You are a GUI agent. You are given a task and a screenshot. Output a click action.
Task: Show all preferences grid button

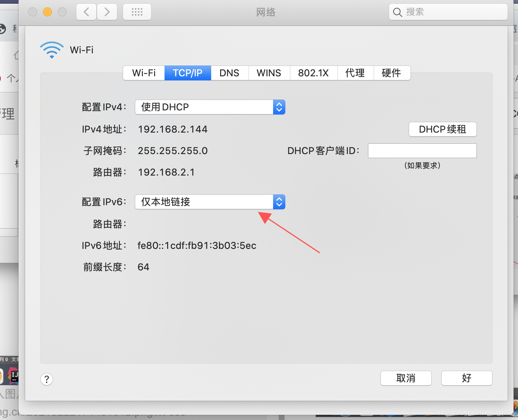(x=137, y=12)
